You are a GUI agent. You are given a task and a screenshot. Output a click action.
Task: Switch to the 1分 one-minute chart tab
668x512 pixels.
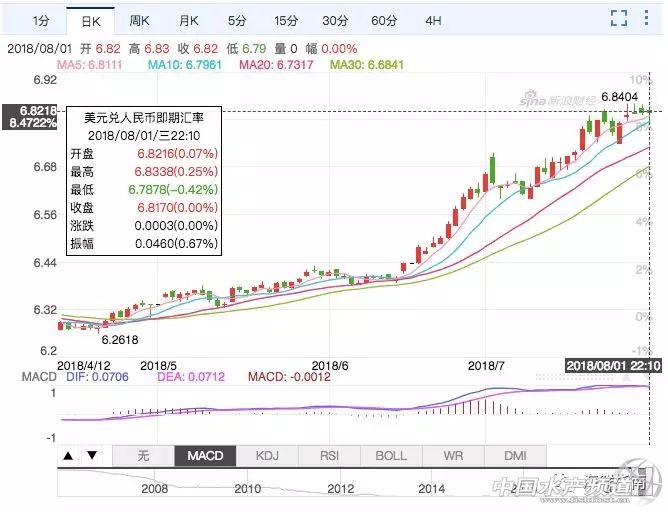40,20
